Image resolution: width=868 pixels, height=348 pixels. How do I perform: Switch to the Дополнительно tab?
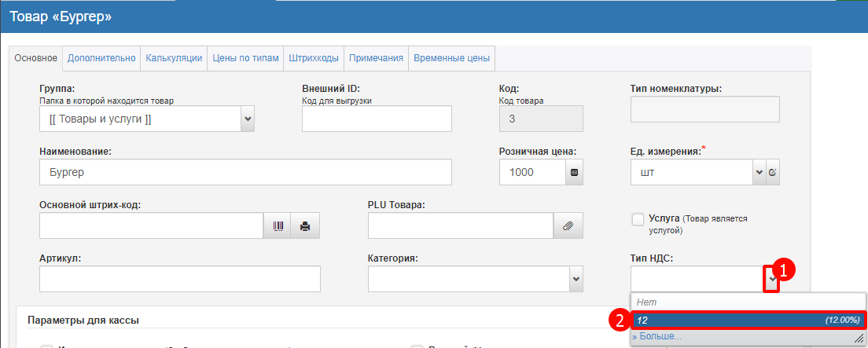[102, 57]
